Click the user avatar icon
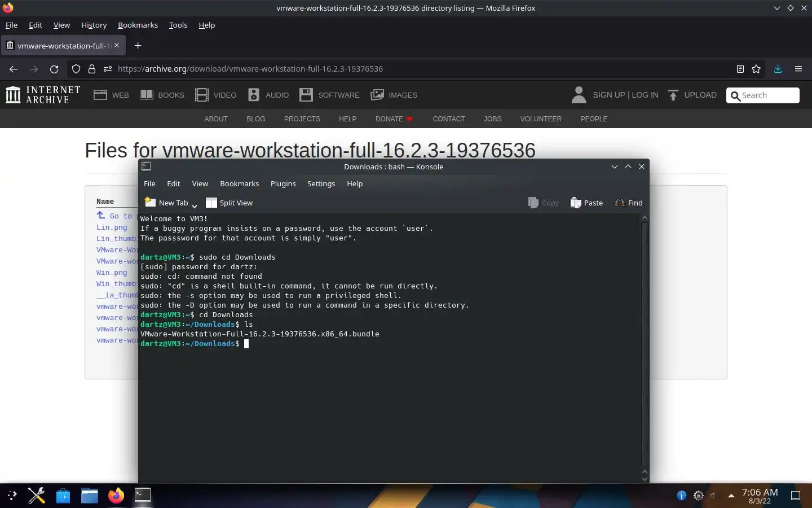The image size is (812, 508). [x=579, y=95]
